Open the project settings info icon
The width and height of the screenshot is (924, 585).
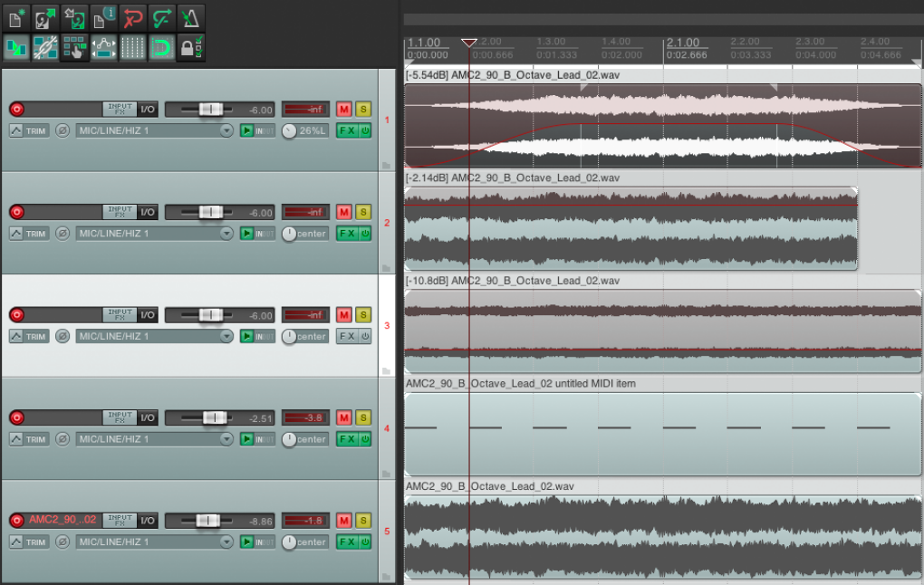click(x=103, y=18)
